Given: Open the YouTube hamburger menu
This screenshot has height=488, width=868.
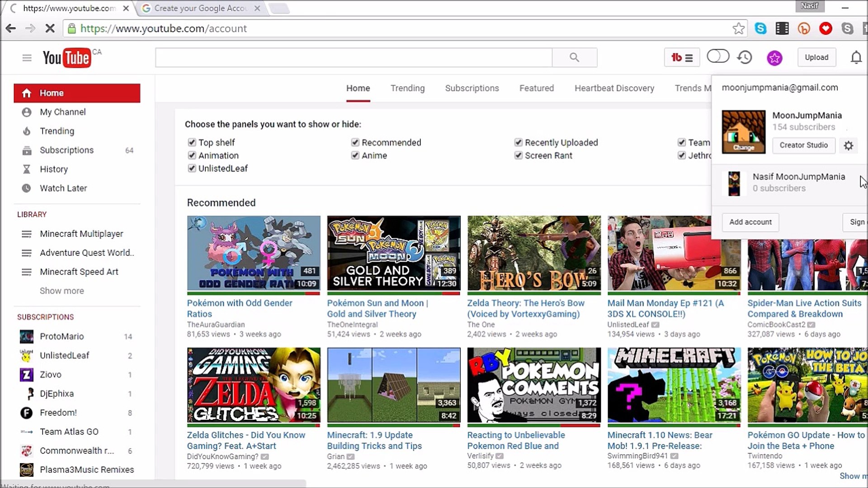Looking at the screenshot, I should click(27, 57).
